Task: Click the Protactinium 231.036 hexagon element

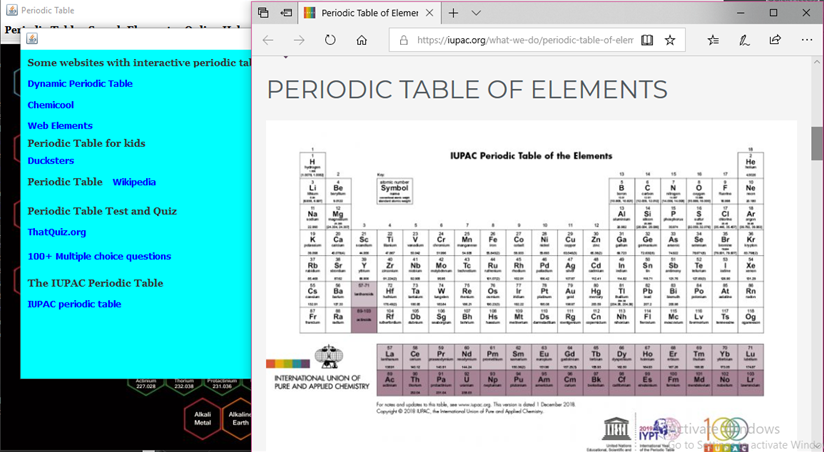Action: (x=222, y=387)
